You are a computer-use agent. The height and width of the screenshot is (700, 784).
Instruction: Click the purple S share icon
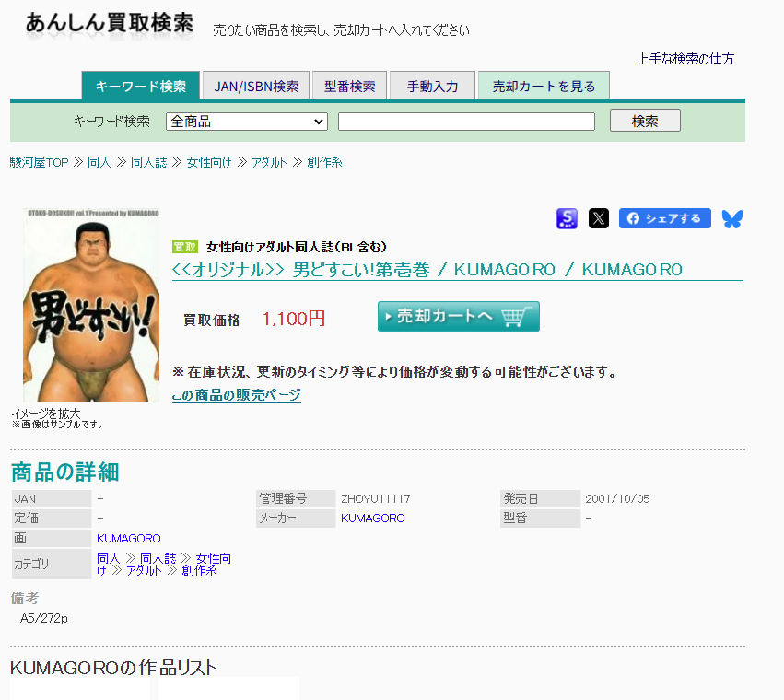point(567,218)
